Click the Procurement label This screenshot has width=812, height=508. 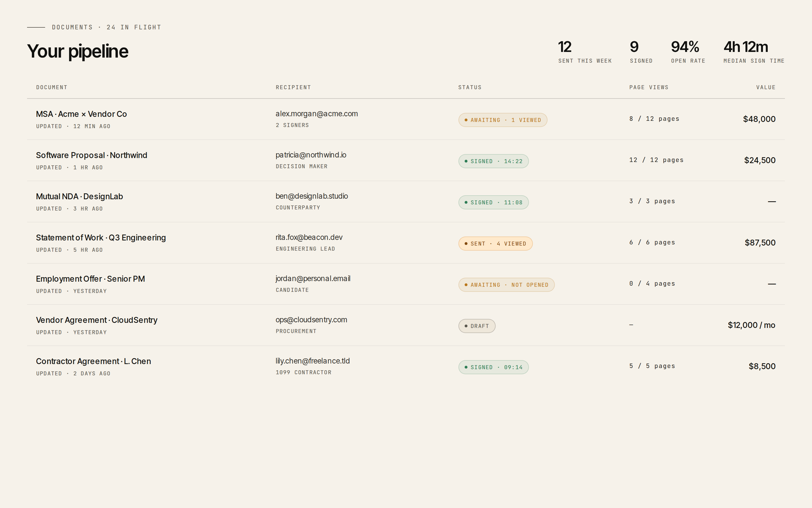tap(296, 331)
